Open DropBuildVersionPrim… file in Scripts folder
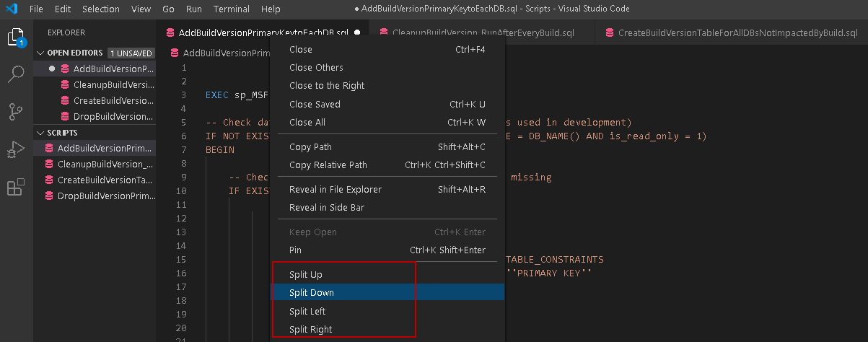 (x=105, y=196)
